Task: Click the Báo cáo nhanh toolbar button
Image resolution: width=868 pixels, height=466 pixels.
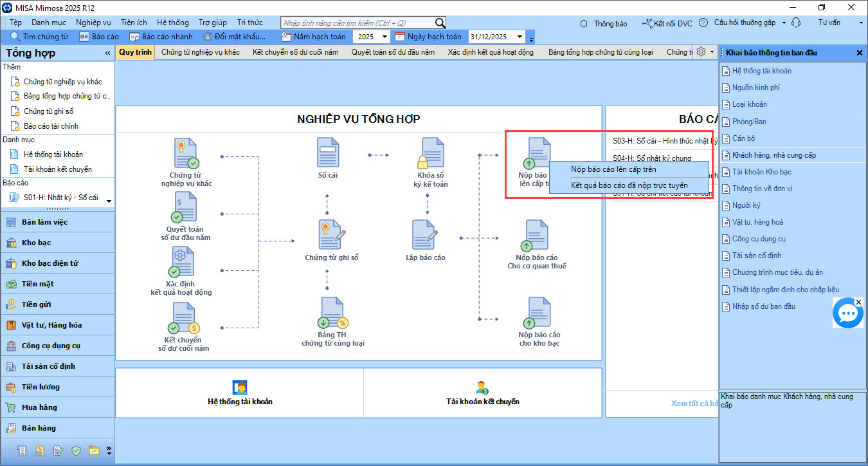Action: [161, 37]
